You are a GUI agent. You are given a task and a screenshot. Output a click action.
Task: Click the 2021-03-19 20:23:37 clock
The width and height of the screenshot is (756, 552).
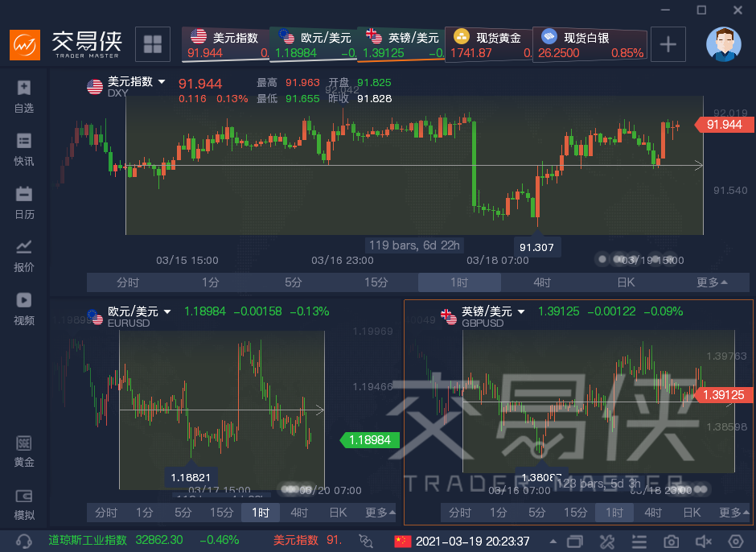(x=473, y=542)
